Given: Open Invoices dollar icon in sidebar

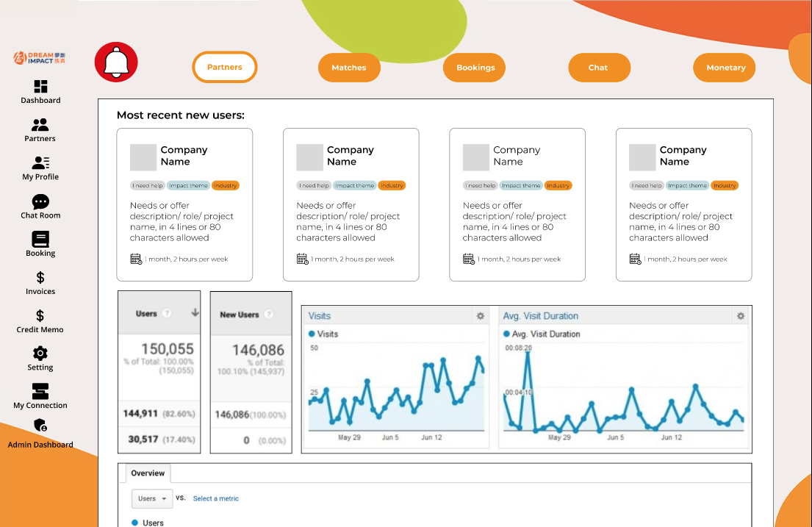Looking at the screenshot, I should coord(40,278).
